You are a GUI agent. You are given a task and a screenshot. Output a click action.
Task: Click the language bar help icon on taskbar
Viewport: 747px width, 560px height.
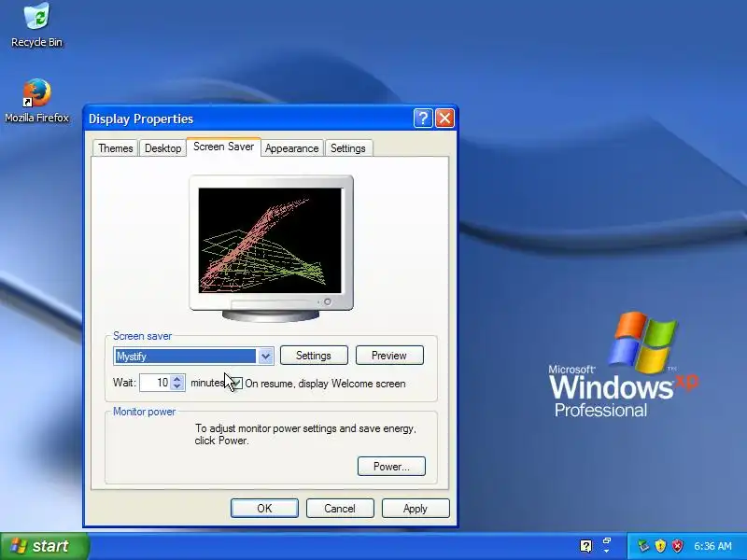[x=586, y=546]
